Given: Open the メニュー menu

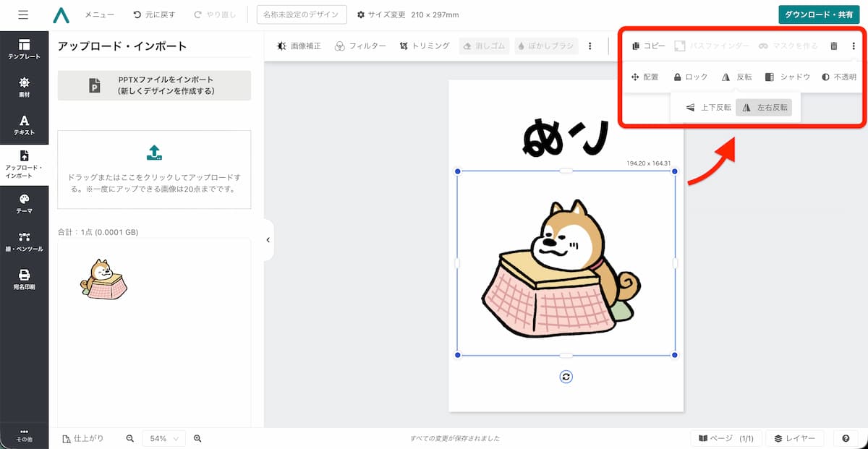Looking at the screenshot, I should pyautogui.click(x=98, y=14).
